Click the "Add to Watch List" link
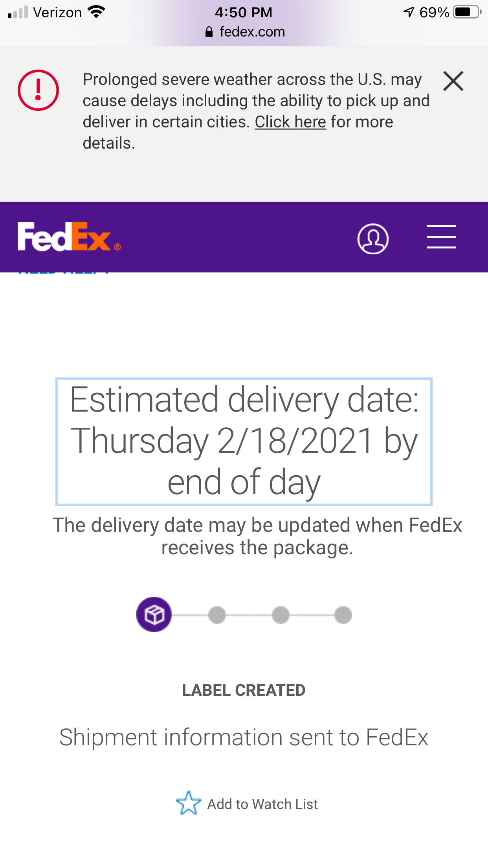488x868 pixels. click(262, 804)
